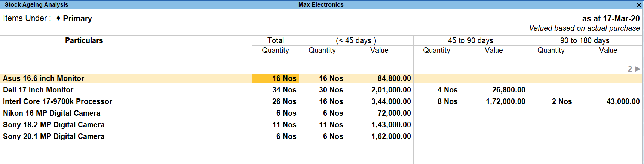
Task: Click 30 Nos in Dell row
Action: (x=331, y=90)
